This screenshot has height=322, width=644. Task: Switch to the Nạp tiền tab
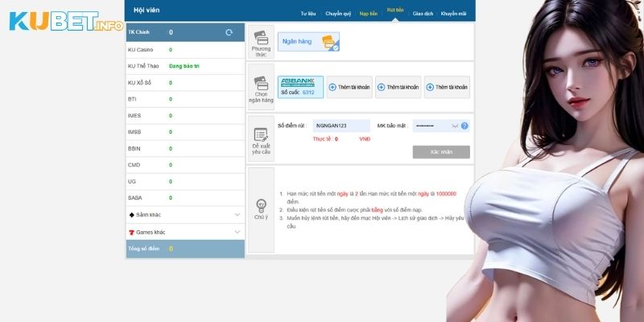pyautogui.click(x=369, y=14)
